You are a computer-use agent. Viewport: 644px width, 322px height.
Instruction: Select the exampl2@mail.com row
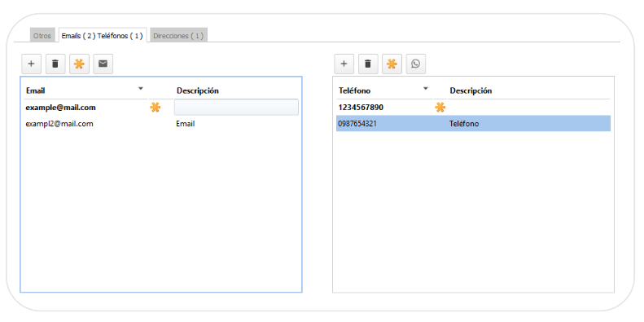click(x=161, y=123)
